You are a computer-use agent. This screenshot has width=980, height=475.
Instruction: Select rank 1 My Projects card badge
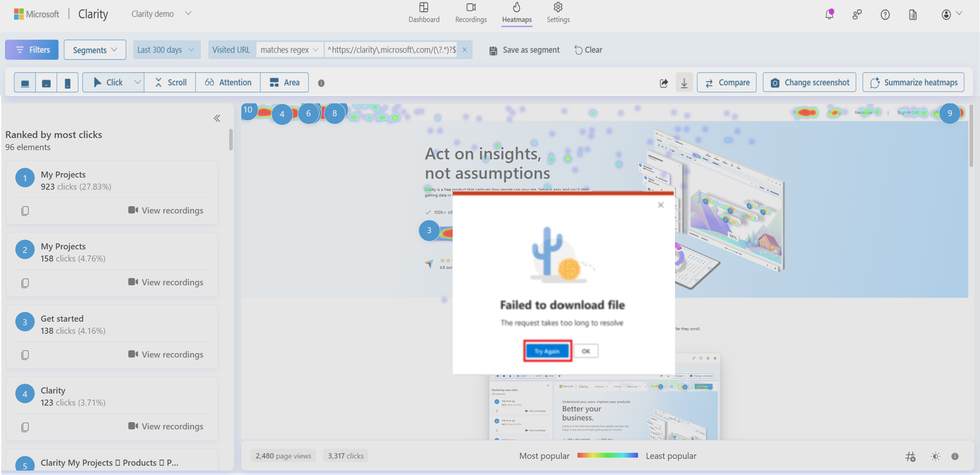tap(25, 178)
